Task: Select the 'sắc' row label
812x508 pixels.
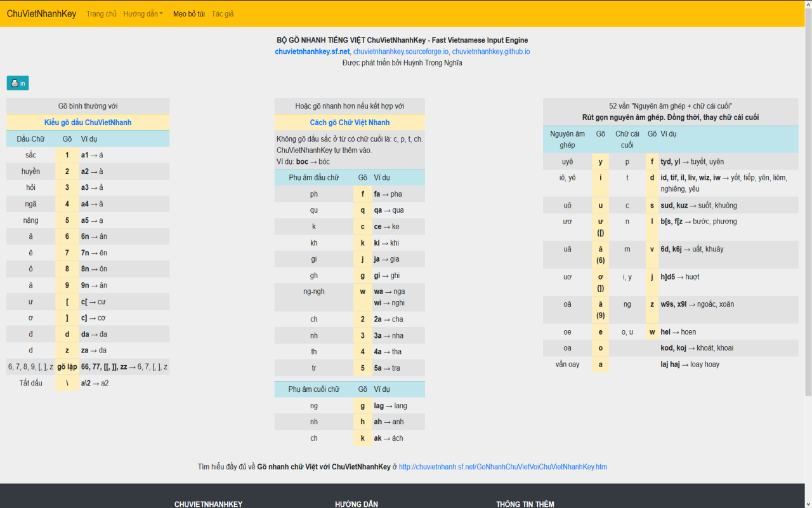Action: [31, 155]
